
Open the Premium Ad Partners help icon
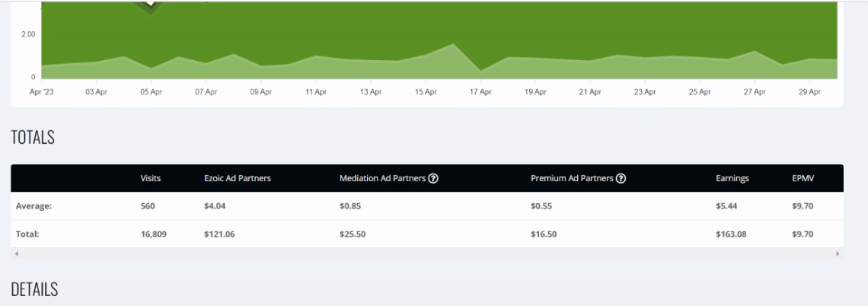pyautogui.click(x=621, y=178)
